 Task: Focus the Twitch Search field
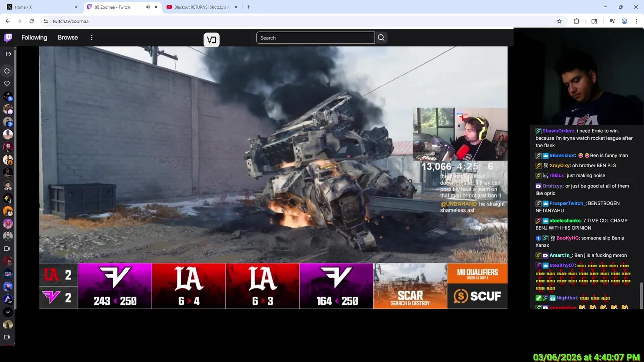(315, 38)
